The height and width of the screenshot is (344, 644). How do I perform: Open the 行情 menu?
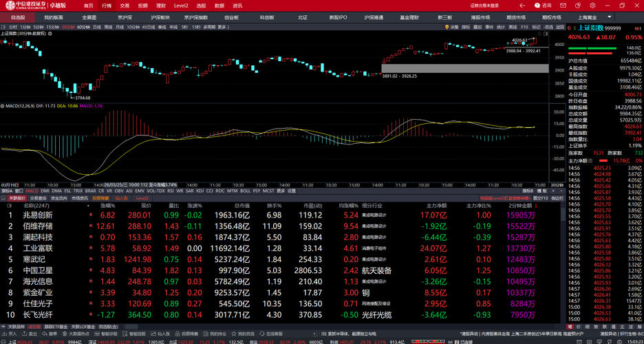click(x=107, y=6)
